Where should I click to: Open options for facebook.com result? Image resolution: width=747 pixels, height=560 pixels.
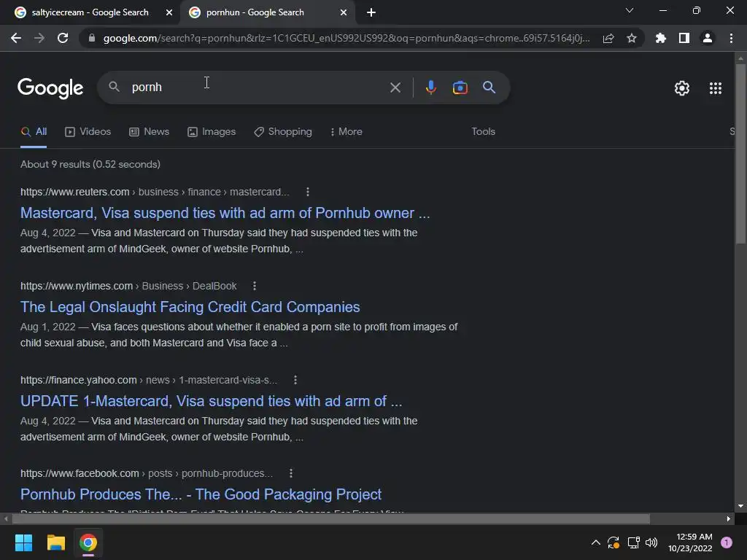point(291,473)
